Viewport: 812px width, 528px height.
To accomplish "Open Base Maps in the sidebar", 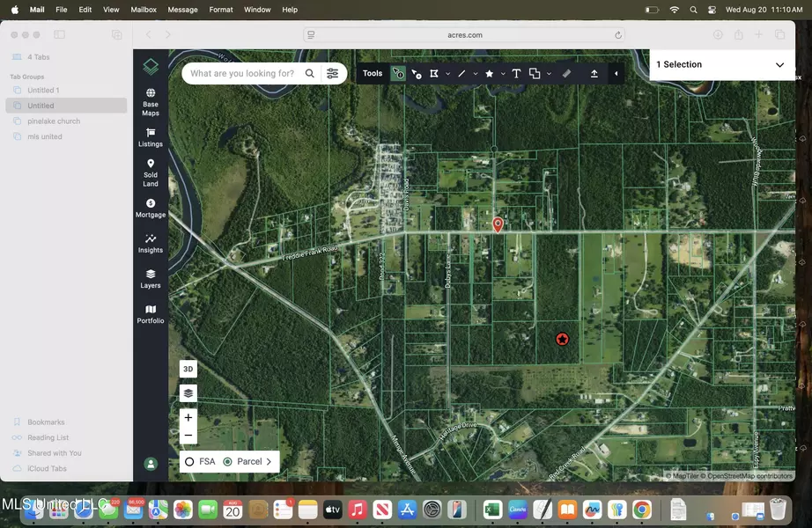I will point(151,102).
